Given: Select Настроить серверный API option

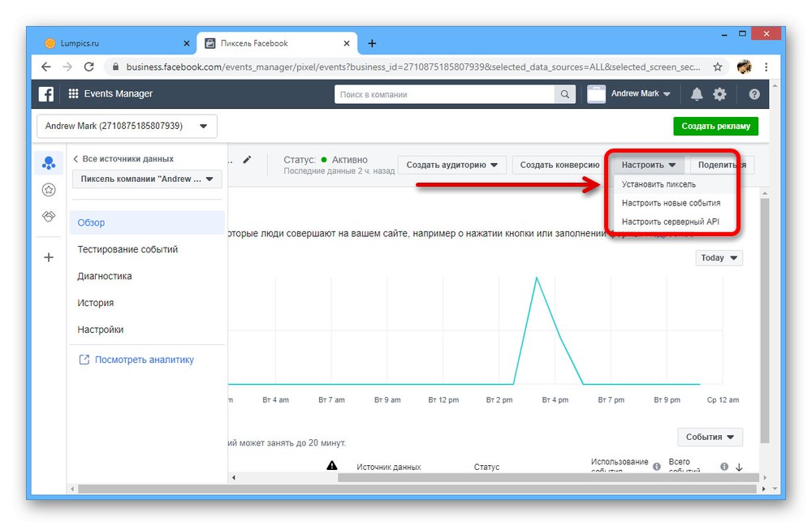Looking at the screenshot, I should click(x=671, y=222).
